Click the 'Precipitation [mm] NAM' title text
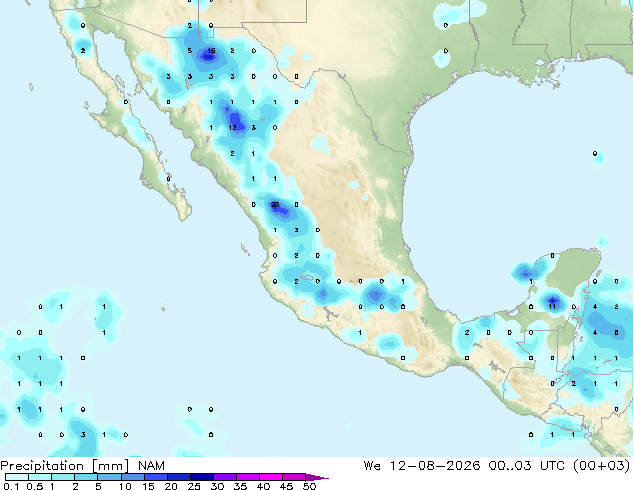 tap(82, 466)
